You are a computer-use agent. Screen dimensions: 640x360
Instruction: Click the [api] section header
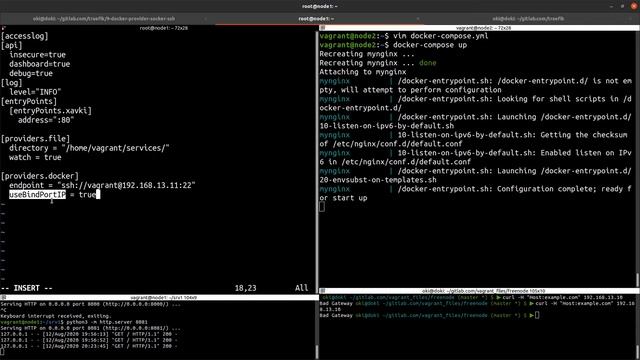(x=12, y=45)
